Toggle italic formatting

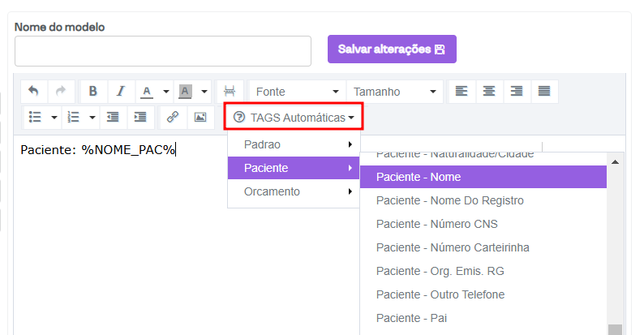click(x=120, y=92)
